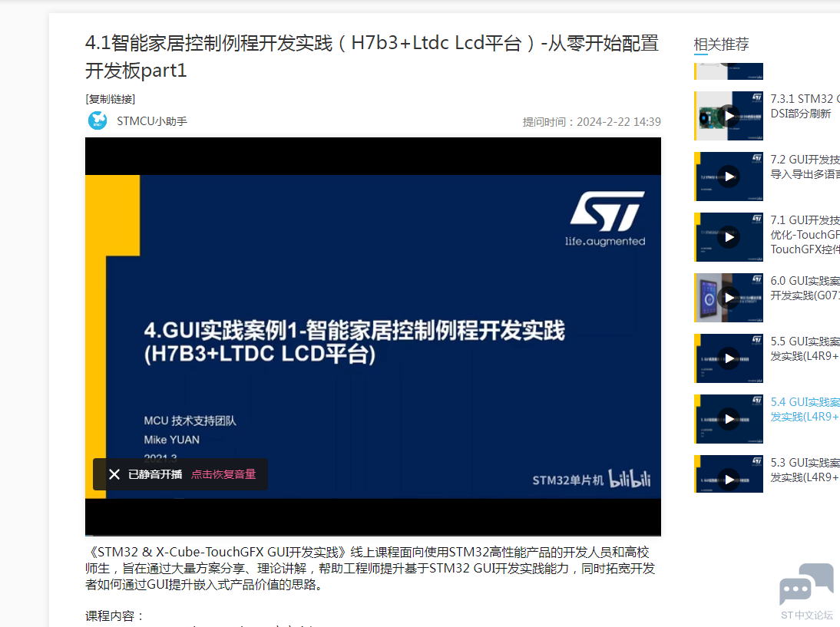Viewport: 840px width, 627px height.
Task: Click the 相关推荐 section heading
Action: pos(721,44)
